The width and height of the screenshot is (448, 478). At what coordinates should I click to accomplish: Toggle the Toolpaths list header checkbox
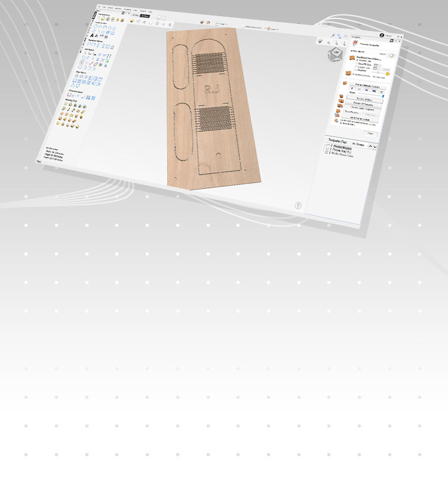point(326,139)
